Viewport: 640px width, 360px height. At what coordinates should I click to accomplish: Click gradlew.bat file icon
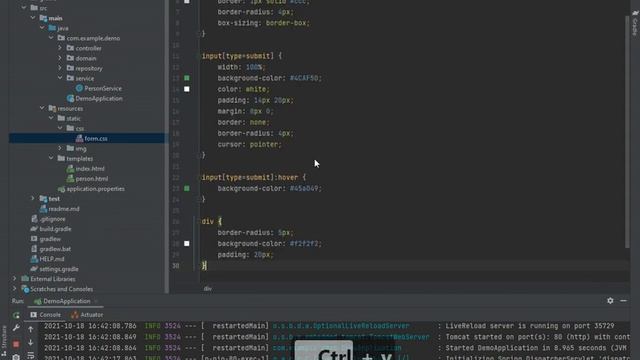pos(34,249)
